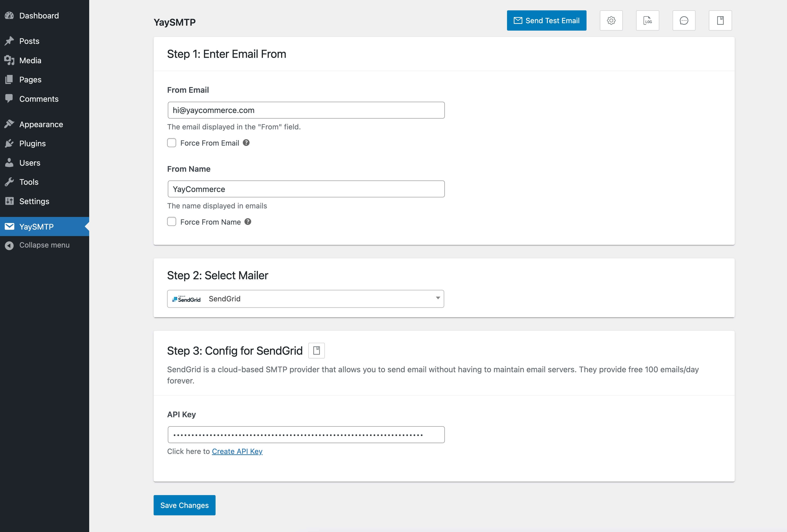Open the Dashboard menu item
The width and height of the screenshot is (787, 532).
[44, 16]
